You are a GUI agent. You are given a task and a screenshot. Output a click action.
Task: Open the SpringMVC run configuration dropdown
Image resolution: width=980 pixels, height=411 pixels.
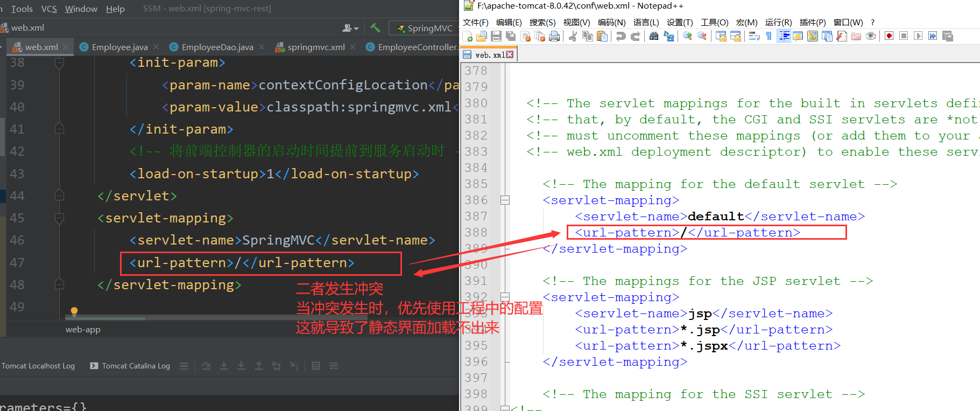click(425, 28)
